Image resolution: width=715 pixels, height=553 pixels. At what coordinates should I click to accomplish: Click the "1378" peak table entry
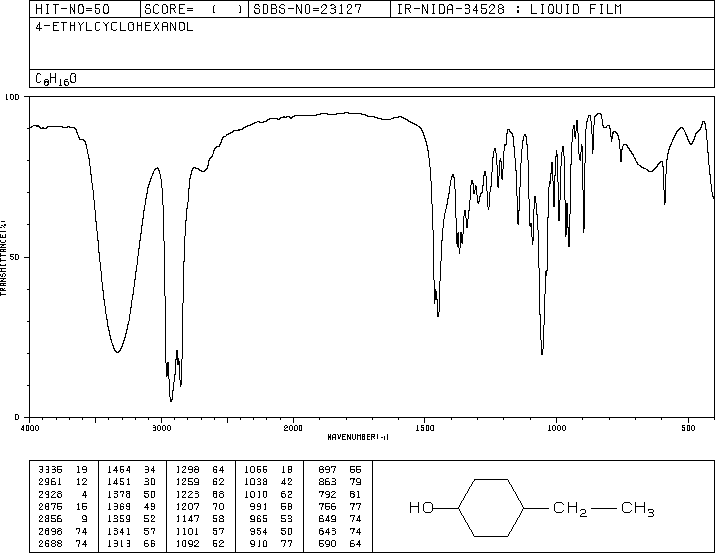point(119,494)
